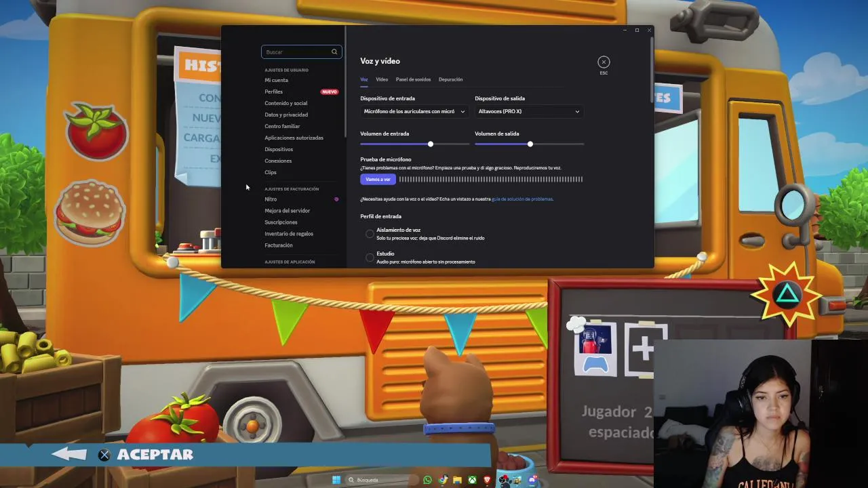The width and height of the screenshot is (868, 488).
Task: Click the Voz y vídeo title
Action: 380,61
